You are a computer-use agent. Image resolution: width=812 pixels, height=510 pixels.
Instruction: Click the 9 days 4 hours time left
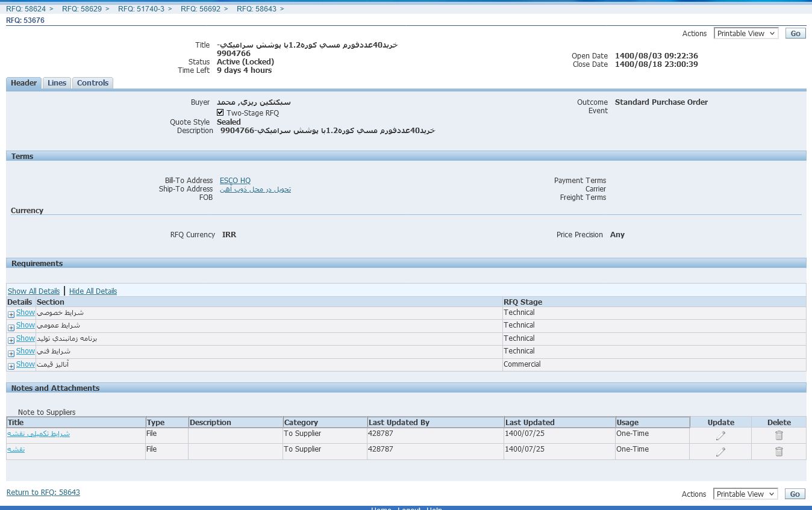pos(244,70)
